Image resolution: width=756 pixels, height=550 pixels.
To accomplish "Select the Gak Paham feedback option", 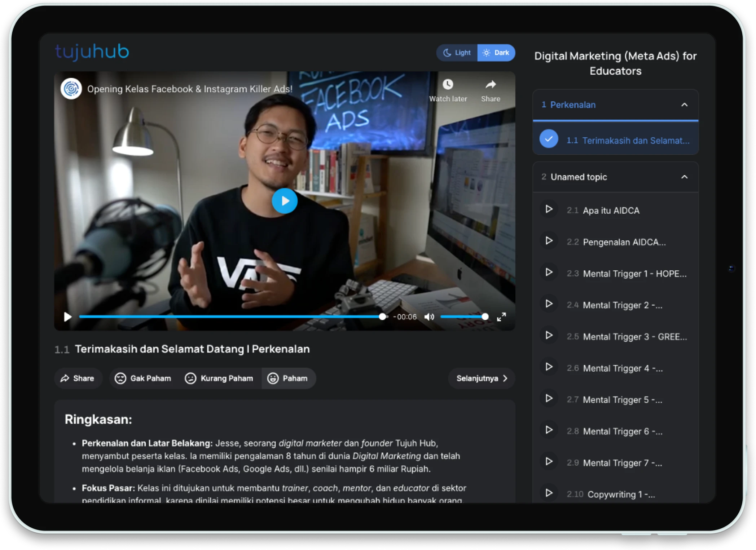I will pyautogui.click(x=143, y=378).
